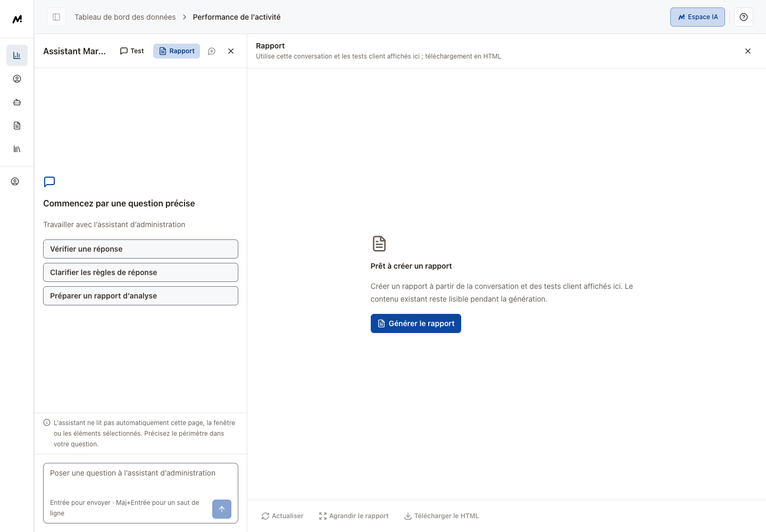Click the heading Commencez par une question précise
The width and height of the screenshot is (766, 532).
(x=119, y=203)
